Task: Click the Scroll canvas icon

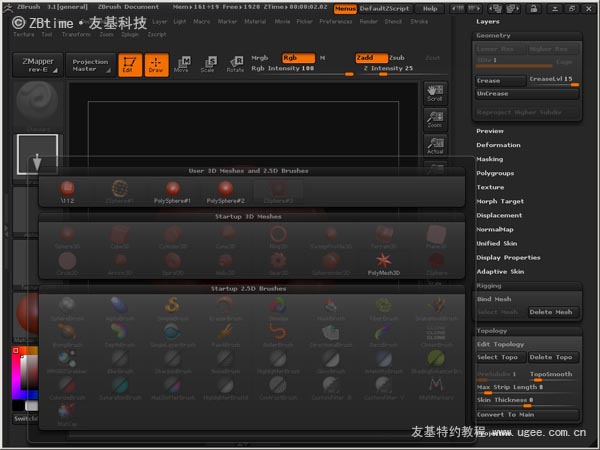Action: [435, 93]
